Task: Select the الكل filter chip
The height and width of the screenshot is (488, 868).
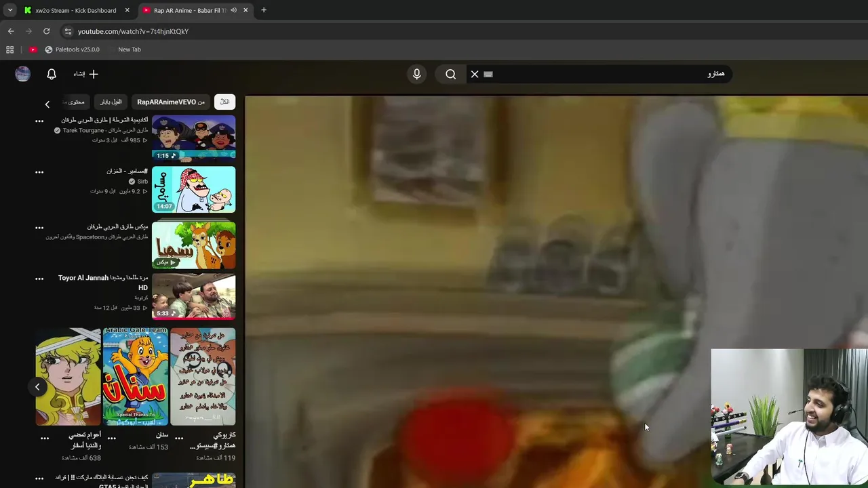Action: click(224, 102)
